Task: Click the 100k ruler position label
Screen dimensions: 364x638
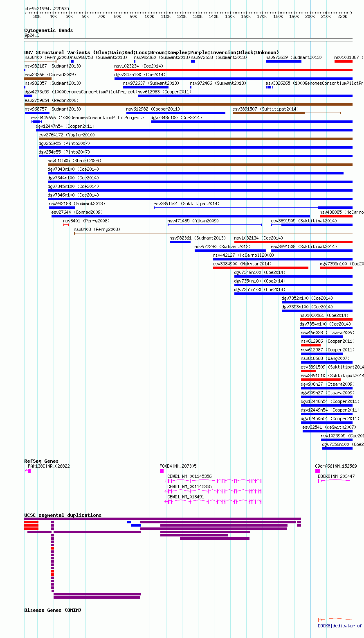Action: (149, 17)
